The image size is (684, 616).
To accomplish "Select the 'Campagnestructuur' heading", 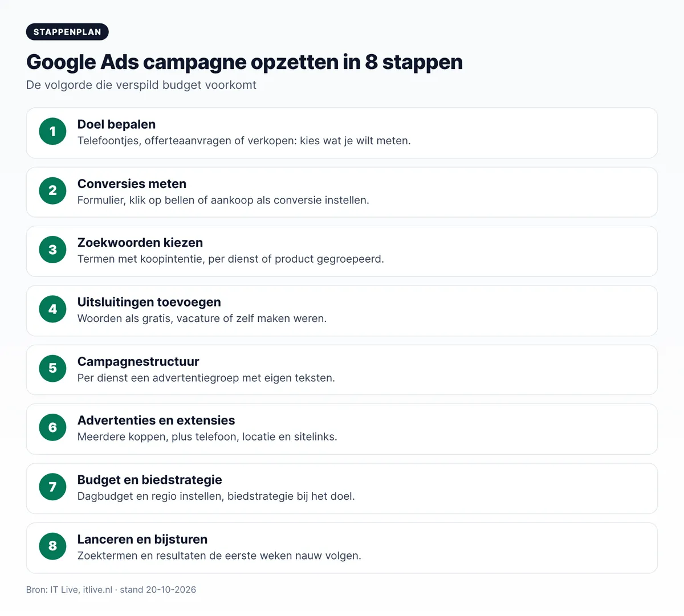I will (x=138, y=361).
